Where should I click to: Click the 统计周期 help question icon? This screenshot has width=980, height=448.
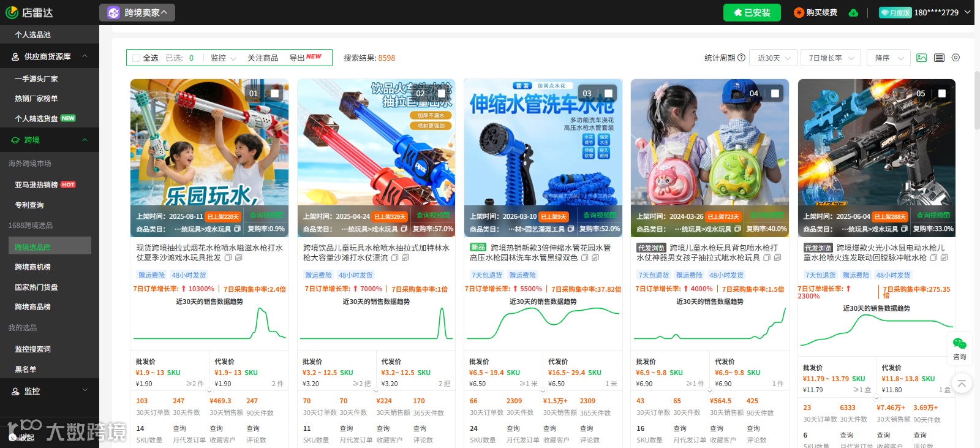[x=741, y=58]
